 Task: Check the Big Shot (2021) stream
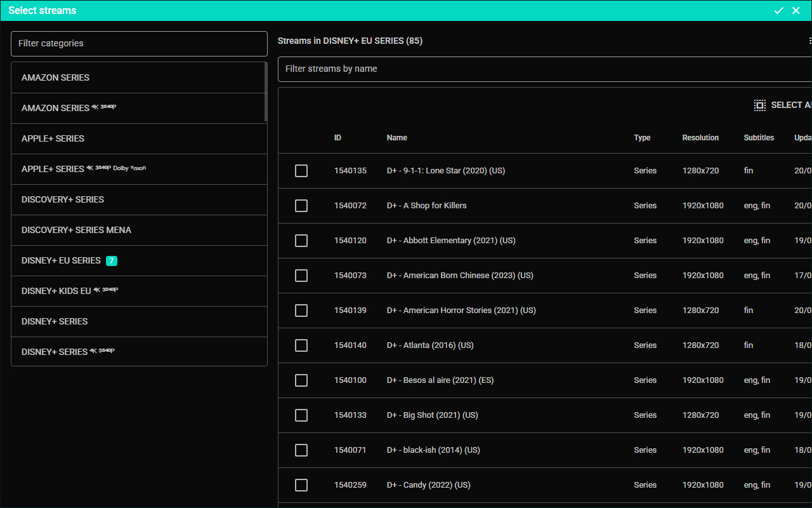click(301, 415)
